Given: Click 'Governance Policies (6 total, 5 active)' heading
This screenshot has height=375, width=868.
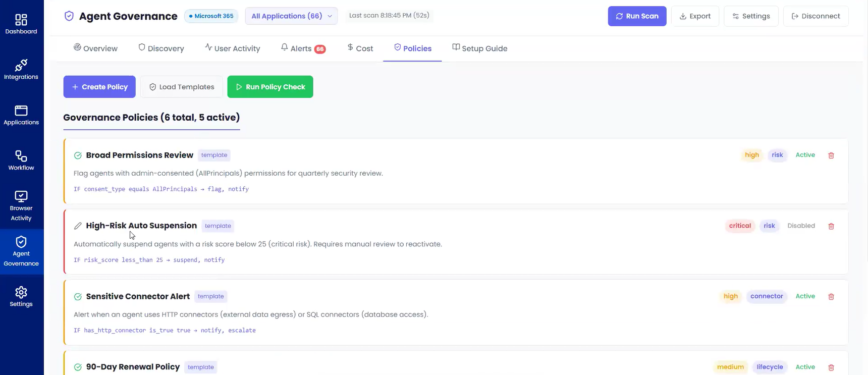Looking at the screenshot, I should pos(151,118).
